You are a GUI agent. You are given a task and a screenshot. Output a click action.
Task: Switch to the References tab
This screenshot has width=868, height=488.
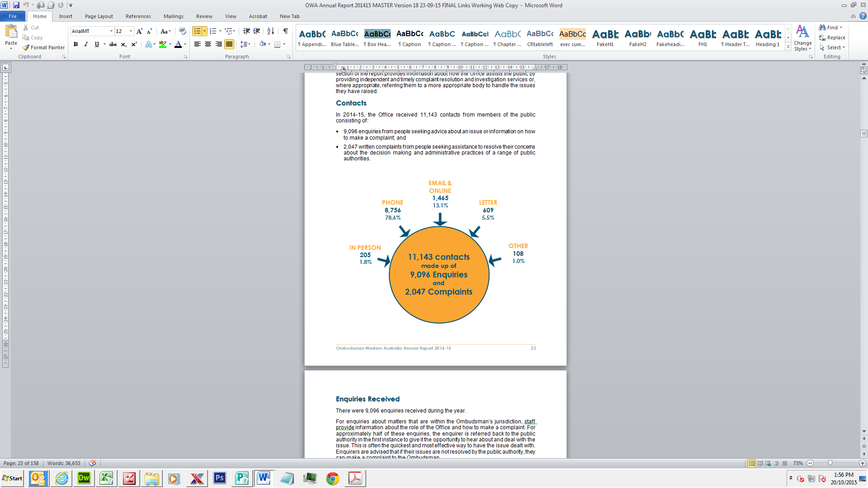coord(138,16)
